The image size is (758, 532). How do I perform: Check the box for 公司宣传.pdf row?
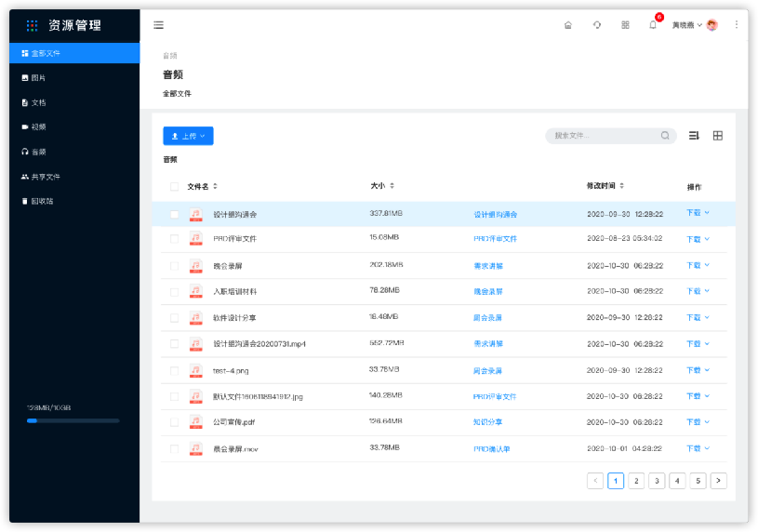pyautogui.click(x=175, y=422)
